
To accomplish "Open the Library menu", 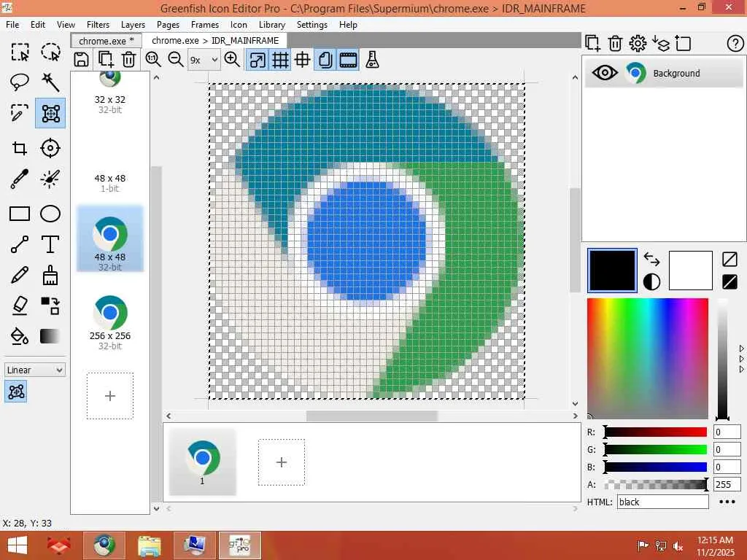I will 272,25.
